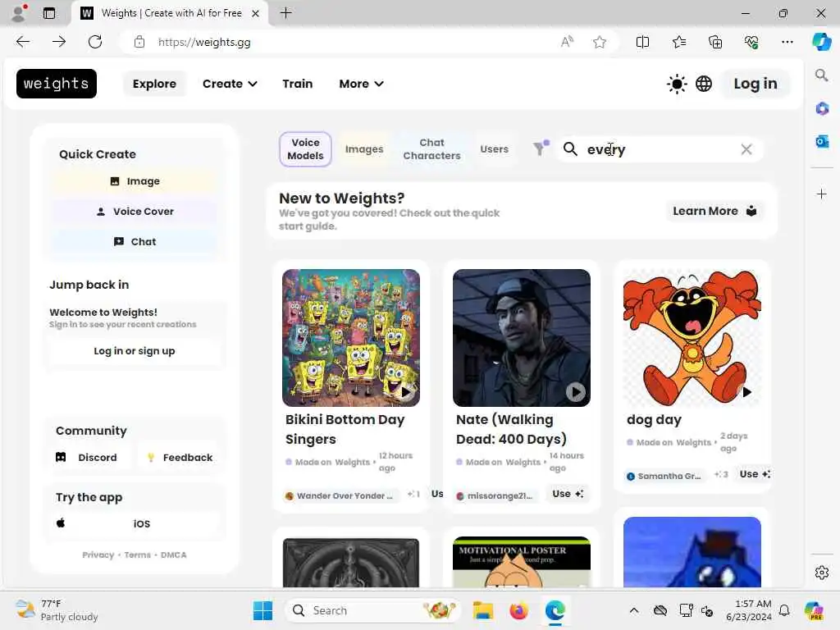Open a new browser tab
840x630 pixels.
click(286, 13)
